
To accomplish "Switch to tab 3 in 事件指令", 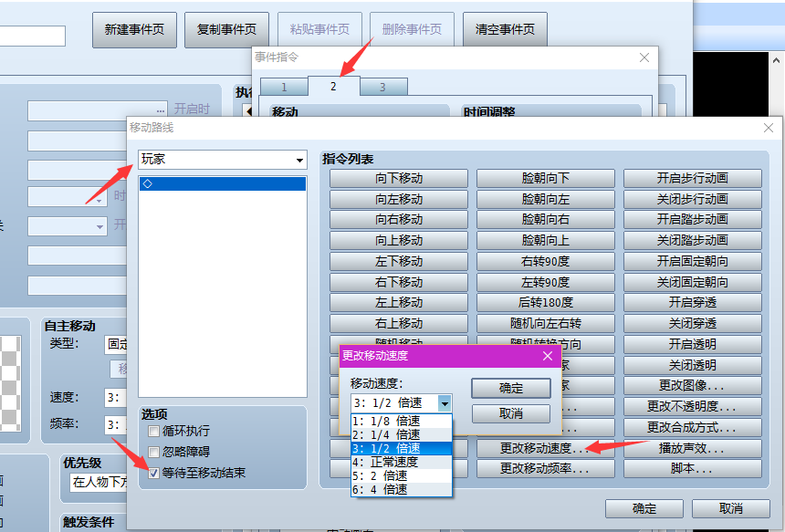I will click(x=383, y=87).
